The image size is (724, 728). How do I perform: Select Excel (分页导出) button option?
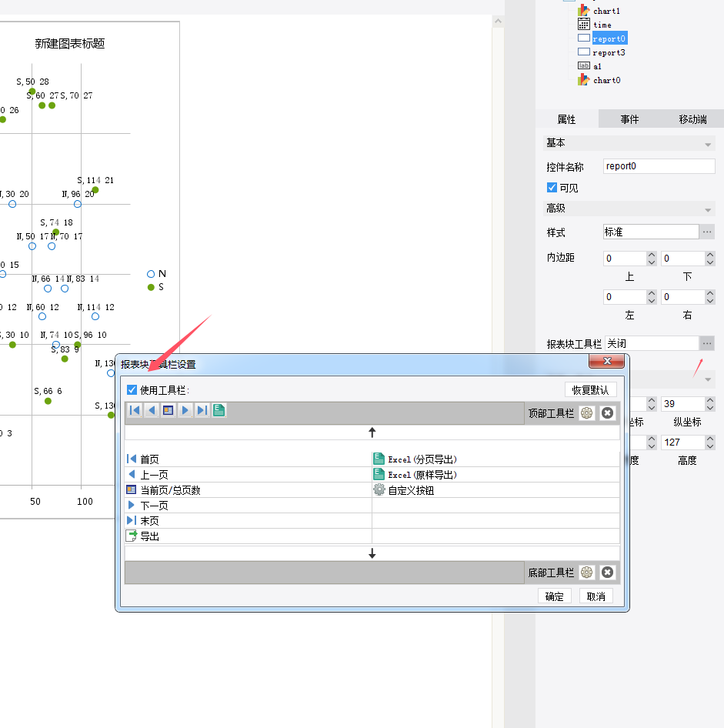[x=495, y=459]
